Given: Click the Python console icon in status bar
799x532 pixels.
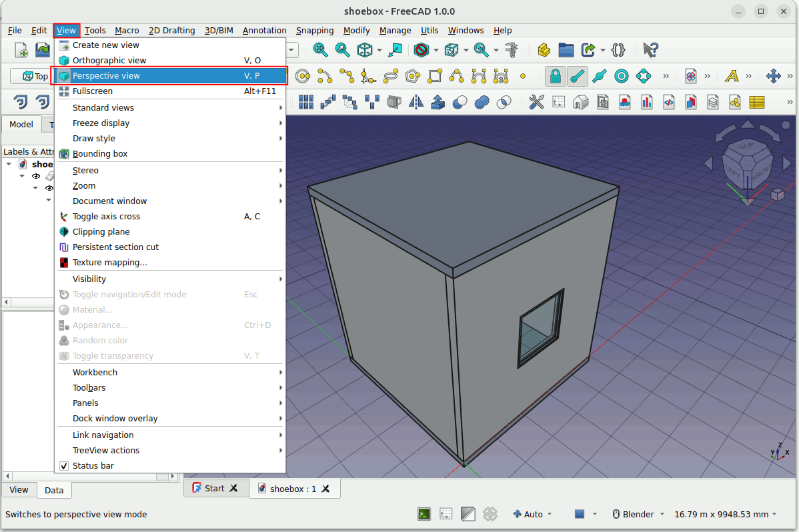Looking at the screenshot, I should (x=424, y=514).
